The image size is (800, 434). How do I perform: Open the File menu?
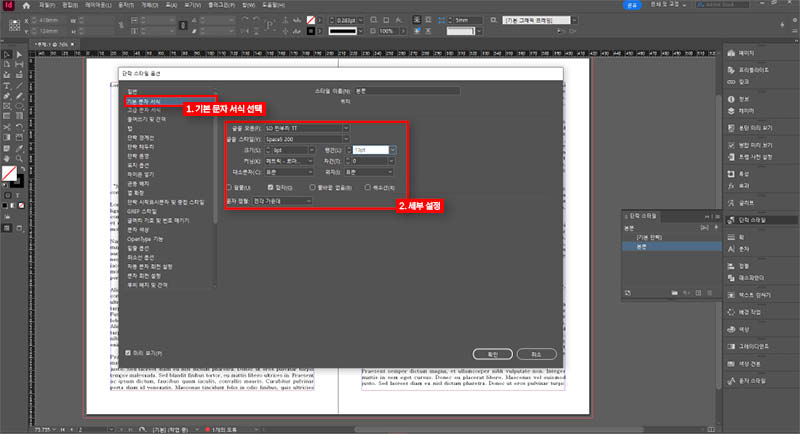pyautogui.click(x=47, y=5)
